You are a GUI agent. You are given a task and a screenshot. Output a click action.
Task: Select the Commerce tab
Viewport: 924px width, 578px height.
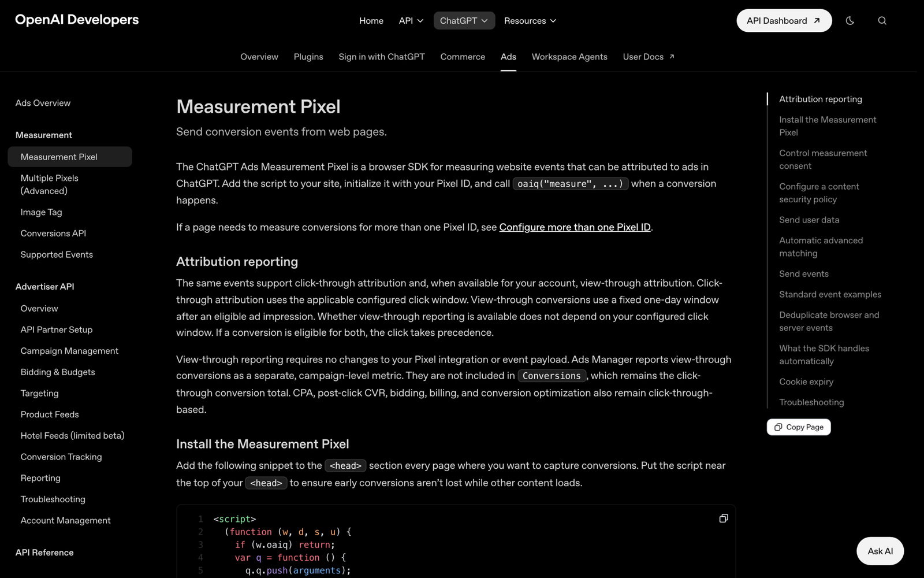pyautogui.click(x=463, y=57)
